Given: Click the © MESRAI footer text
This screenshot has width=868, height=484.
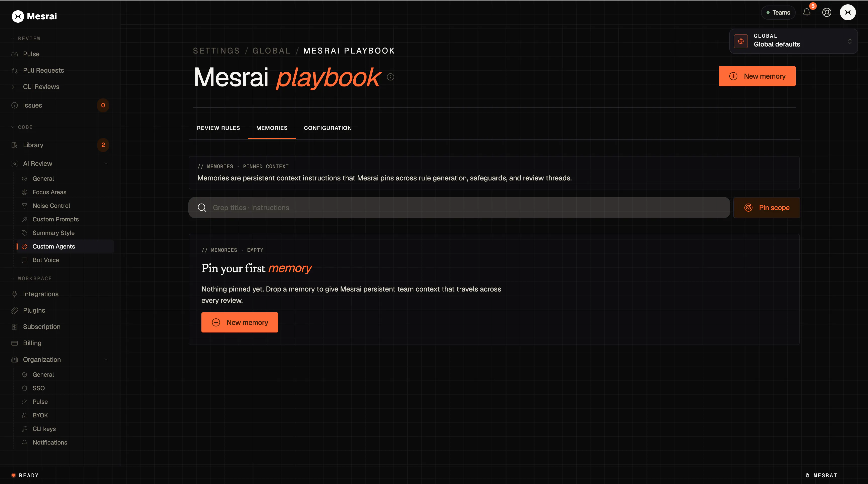Looking at the screenshot, I should [822, 475].
